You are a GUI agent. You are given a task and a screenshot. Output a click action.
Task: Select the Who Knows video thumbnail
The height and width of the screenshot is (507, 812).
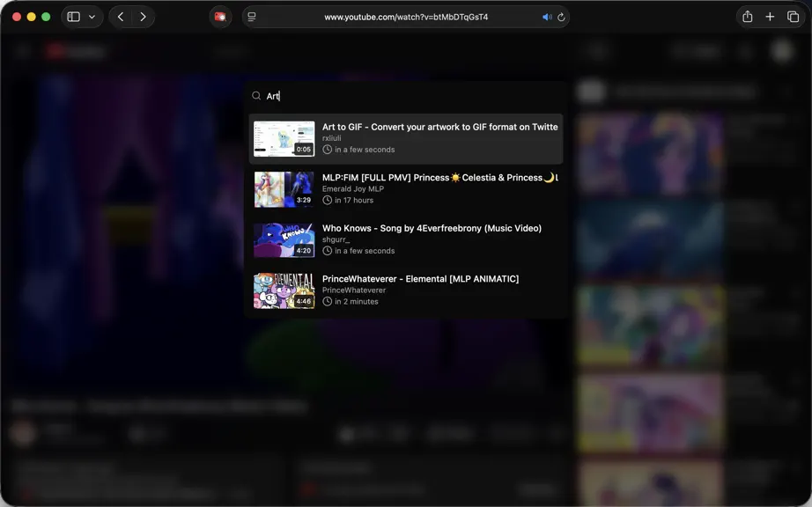(x=284, y=240)
